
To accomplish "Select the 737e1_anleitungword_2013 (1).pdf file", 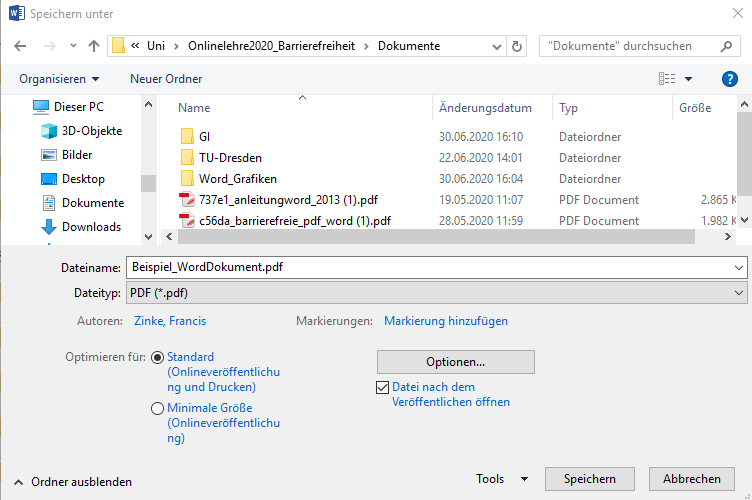I will tap(288, 200).
